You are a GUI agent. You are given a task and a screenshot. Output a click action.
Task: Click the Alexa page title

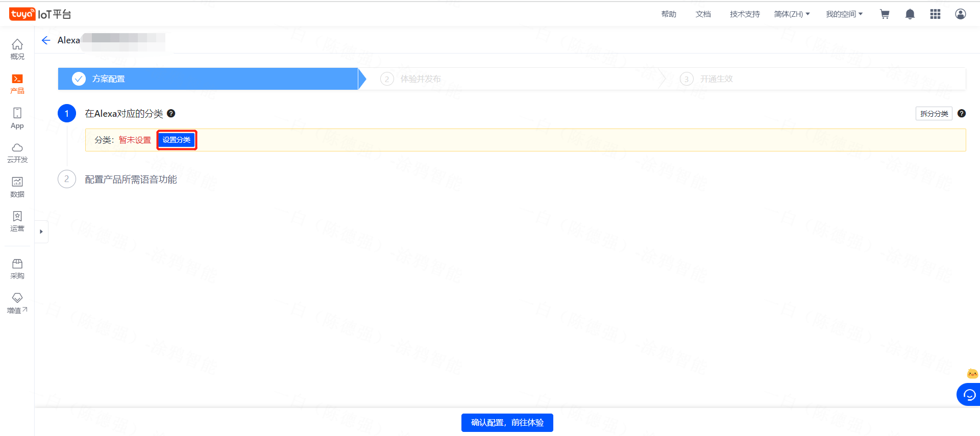pos(68,40)
